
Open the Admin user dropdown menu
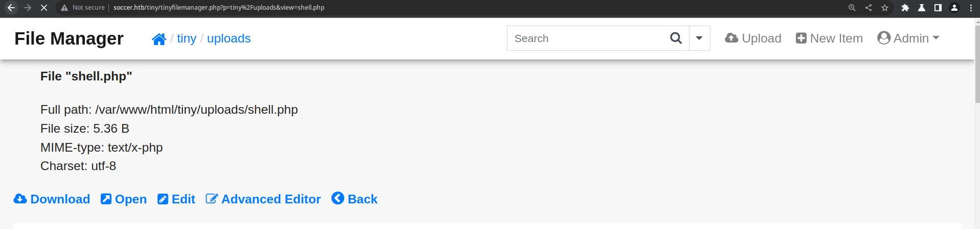(x=908, y=38)
